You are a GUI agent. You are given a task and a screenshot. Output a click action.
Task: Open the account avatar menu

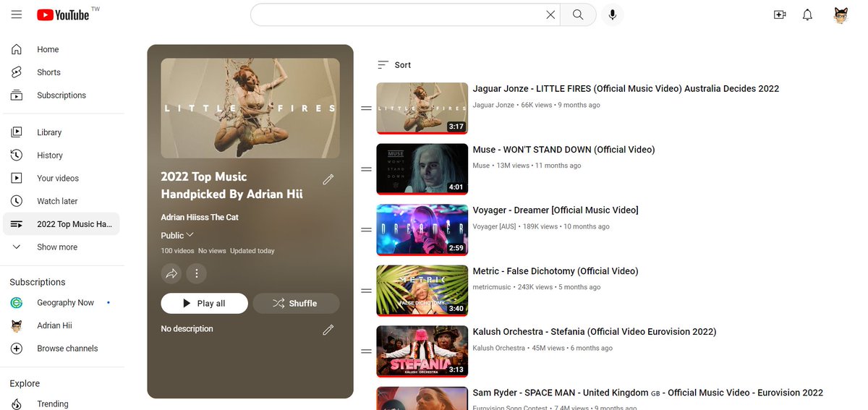point(841,14)
